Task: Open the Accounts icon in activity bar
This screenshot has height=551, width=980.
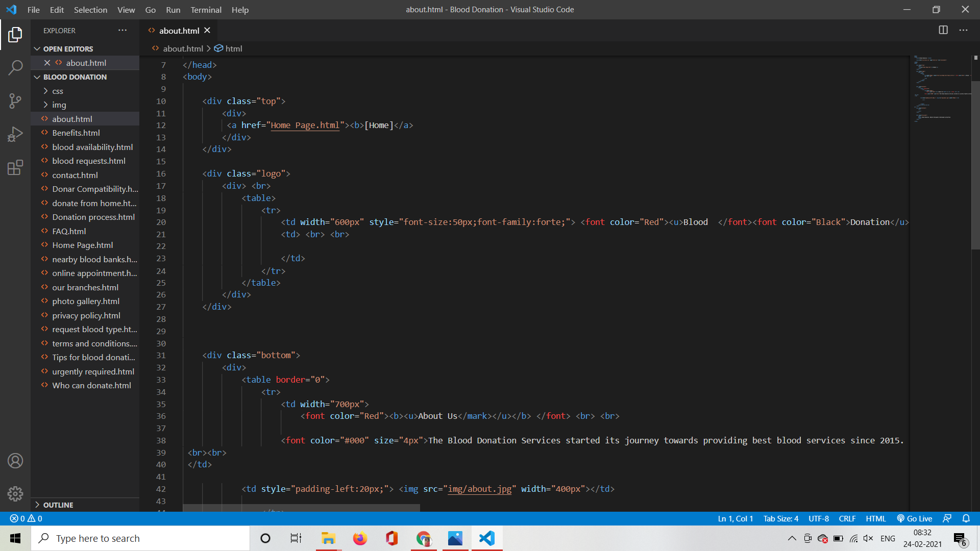Action: click(x=15, y=461)
